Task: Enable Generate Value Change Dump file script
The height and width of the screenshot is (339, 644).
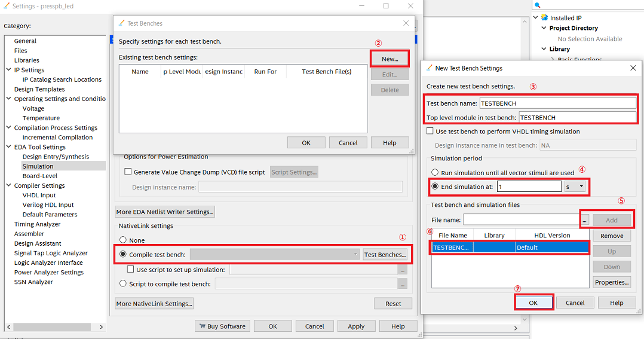Action: 128,172
